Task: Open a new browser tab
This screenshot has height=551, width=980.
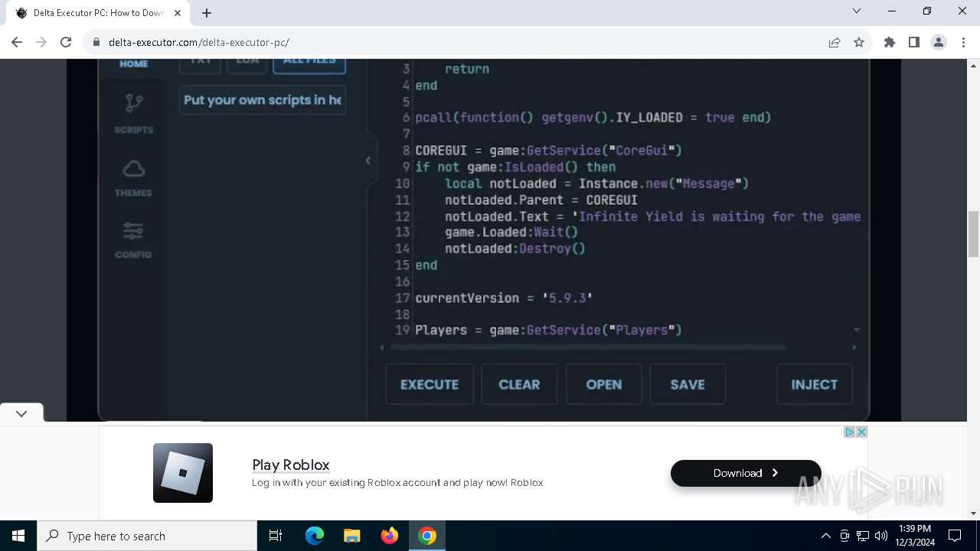Action: click(x=207, y=12)
